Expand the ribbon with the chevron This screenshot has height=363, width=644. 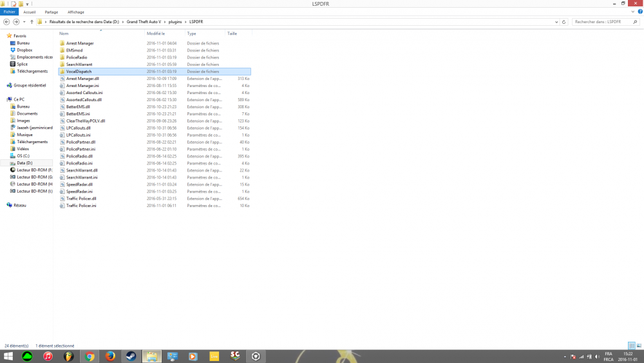[633, 12]
